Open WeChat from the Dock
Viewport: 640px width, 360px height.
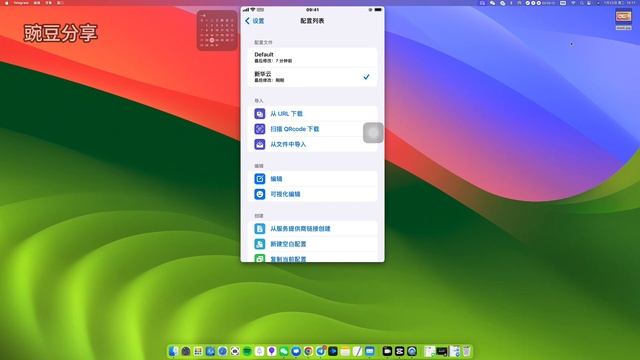coord(284,351)
